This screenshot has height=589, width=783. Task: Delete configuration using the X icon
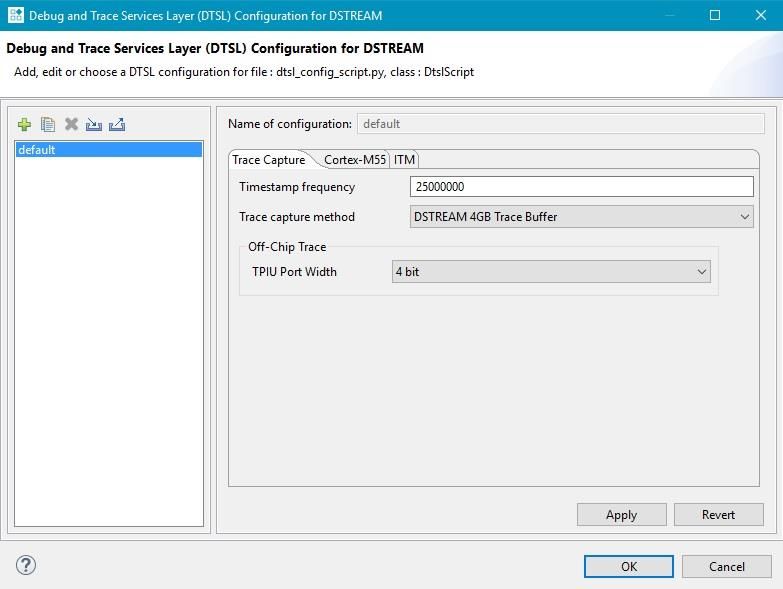(71, 124)
